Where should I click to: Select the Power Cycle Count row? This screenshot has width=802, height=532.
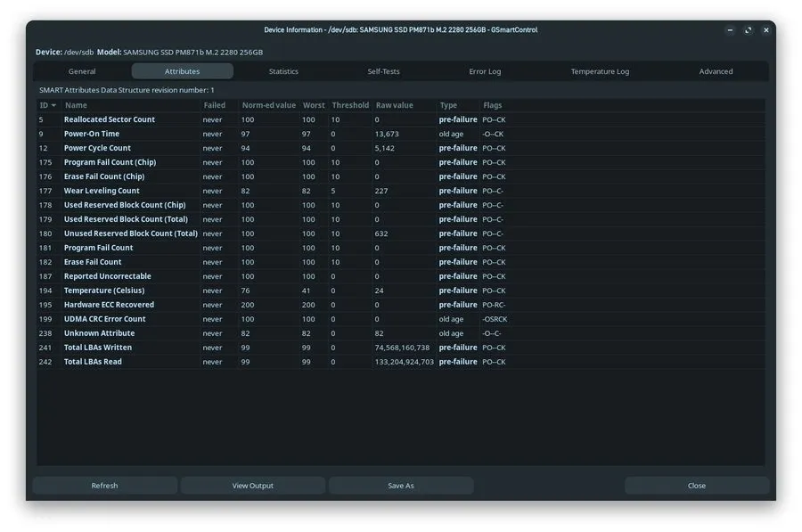(x=401, y=148)
